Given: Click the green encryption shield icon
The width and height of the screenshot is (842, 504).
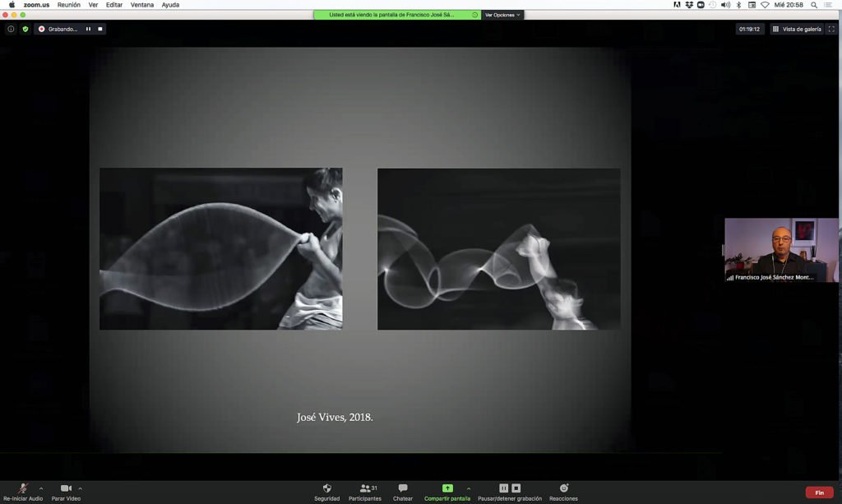Looking at the screenshot, I should click(x=25, y=29).
